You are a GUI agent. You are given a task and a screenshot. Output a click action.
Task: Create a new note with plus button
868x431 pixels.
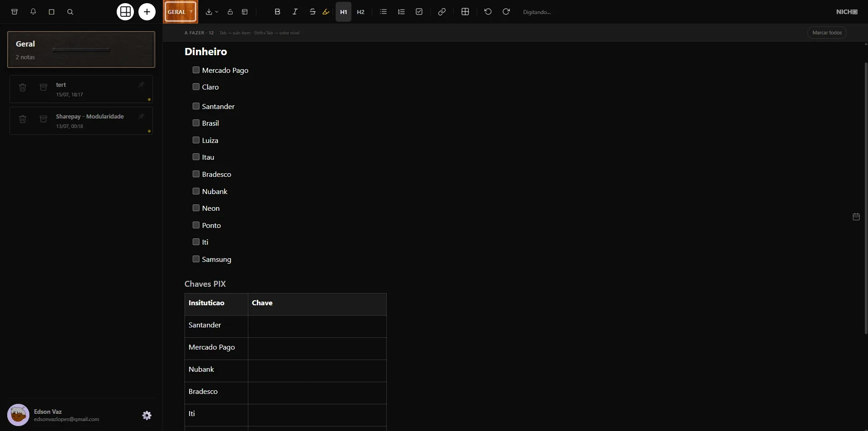pyautogui.click(x=147, y=12)
